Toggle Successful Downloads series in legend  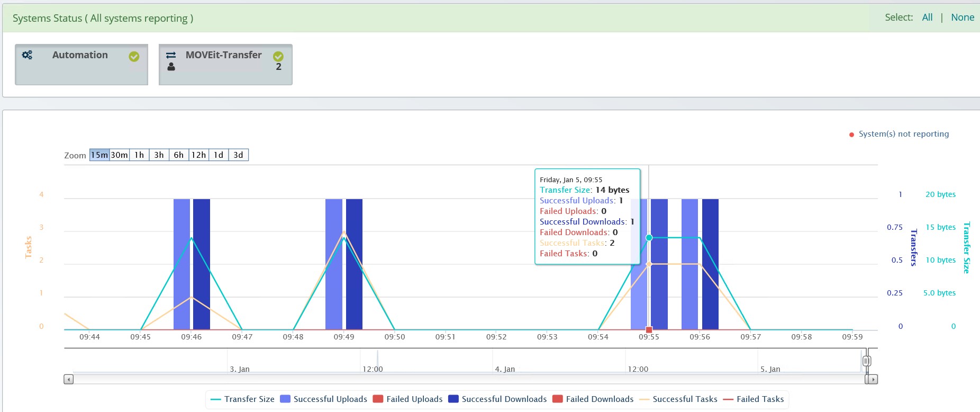(x=497, y=399)
